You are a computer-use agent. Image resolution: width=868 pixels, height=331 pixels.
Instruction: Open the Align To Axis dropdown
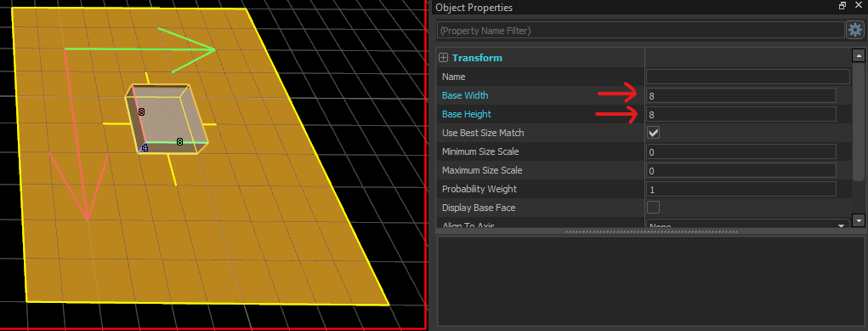pos(748,225)
